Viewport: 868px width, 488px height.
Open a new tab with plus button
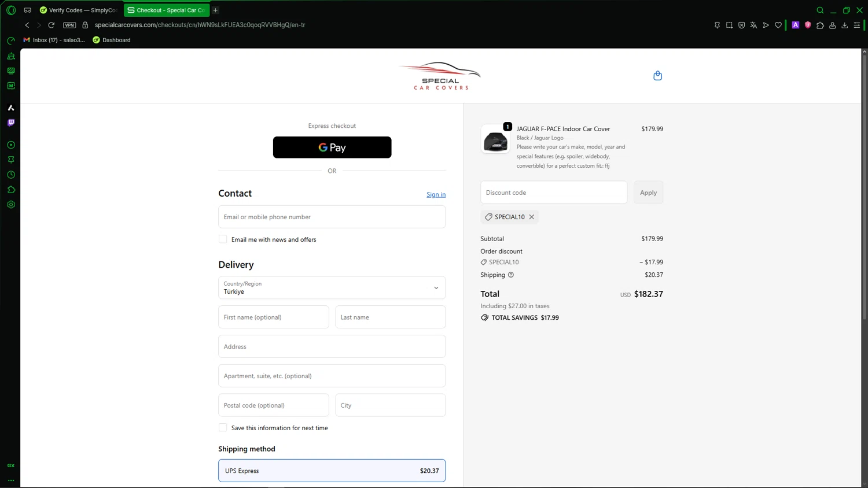click(215, 10)
